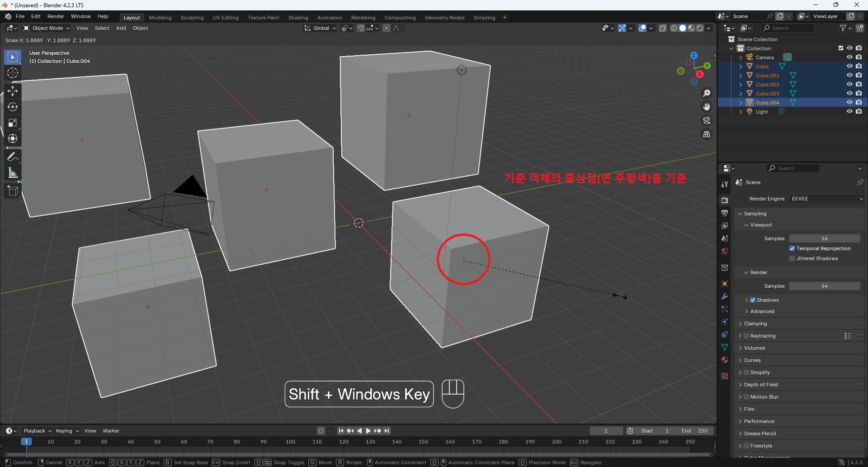The height and width of the screenshot is (467, 868).
Task: Click Play animation button in timeline
Action: point(368,431)
